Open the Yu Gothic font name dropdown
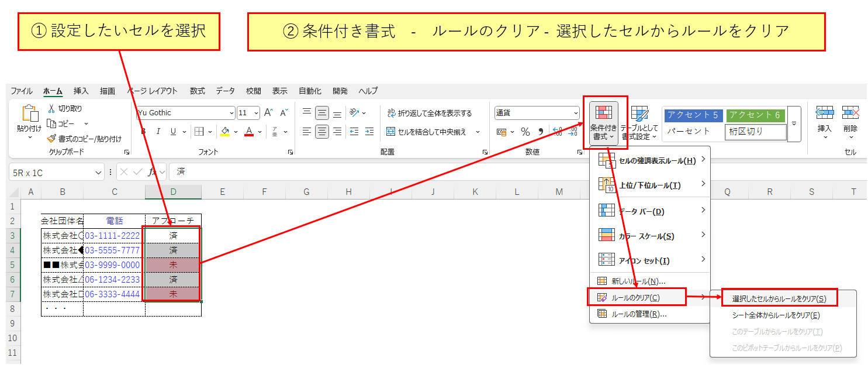Screen dimensions: 868x378 click(231, 113)
